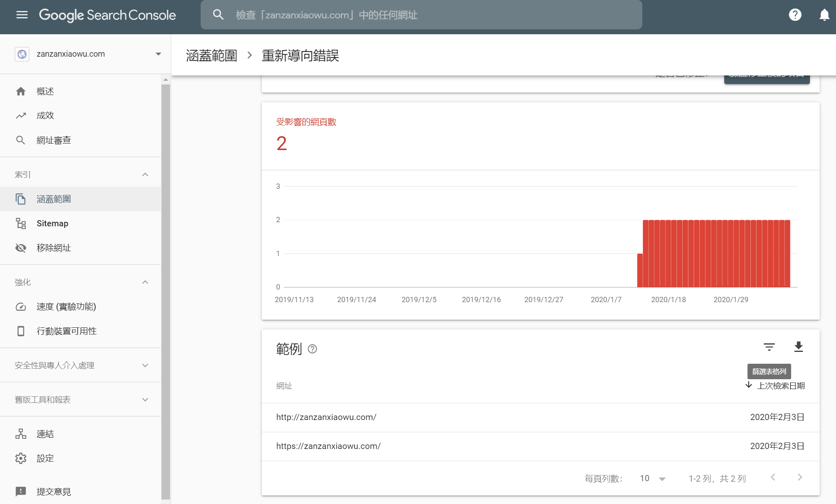Collapse the 索引 section
Viewport: 836px width, 504px height.
point(145,175)
